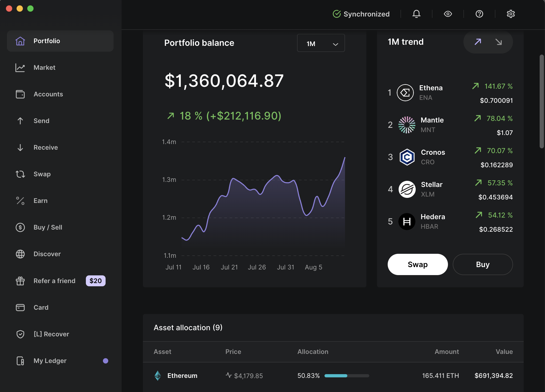This screenshot has height=392, width=545.
Task: Switch trend to top losers arrow
Action: [499, 42]
